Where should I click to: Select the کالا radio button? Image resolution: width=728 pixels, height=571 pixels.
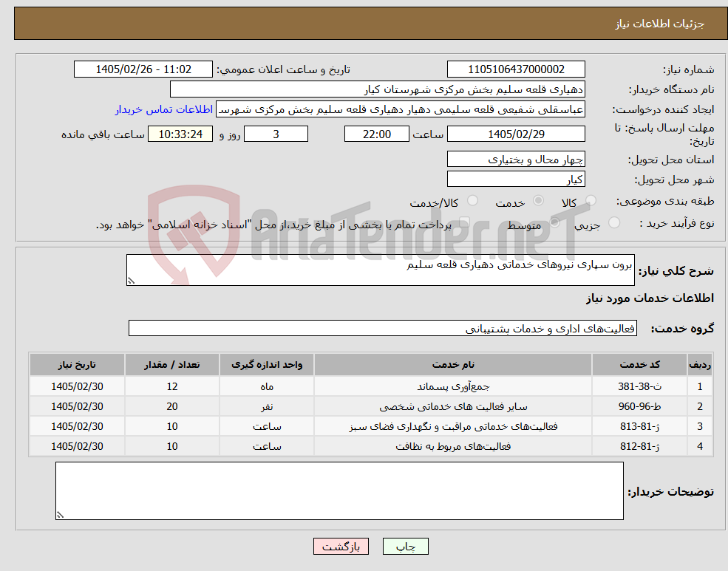pyautogui.click(x=591, y=200)
